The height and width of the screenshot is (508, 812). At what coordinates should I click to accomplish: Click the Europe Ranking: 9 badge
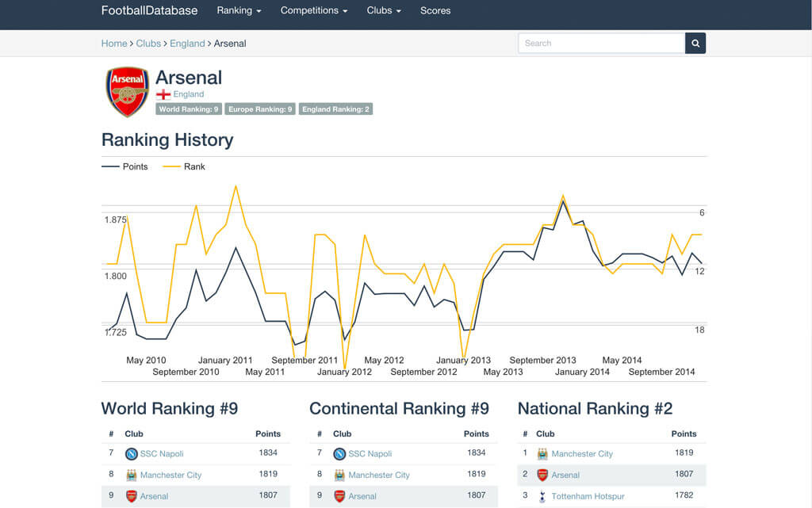(260, 109)
